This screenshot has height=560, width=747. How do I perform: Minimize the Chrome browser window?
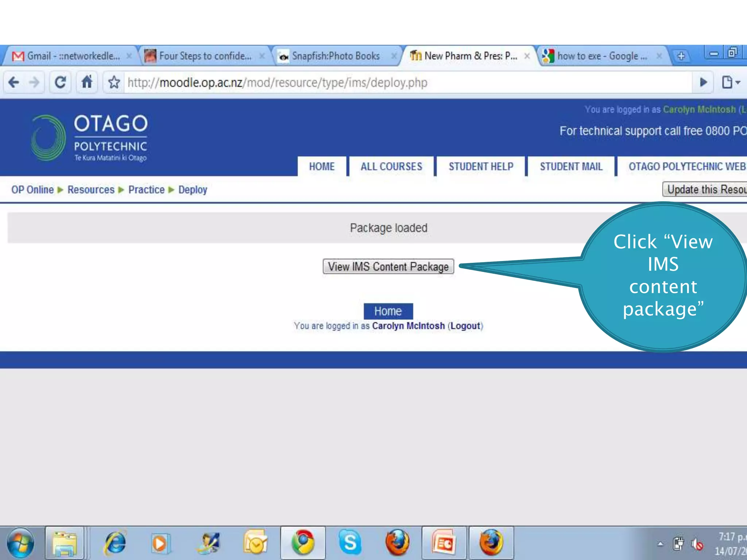pyautogui.click(x=714, y=54)
